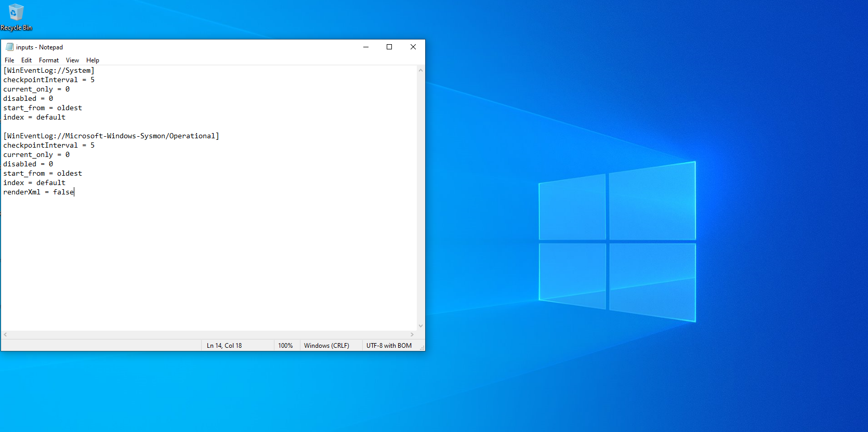Open the Recycle Bin desktop icon
868x432 pixels.
click(16, 17)
